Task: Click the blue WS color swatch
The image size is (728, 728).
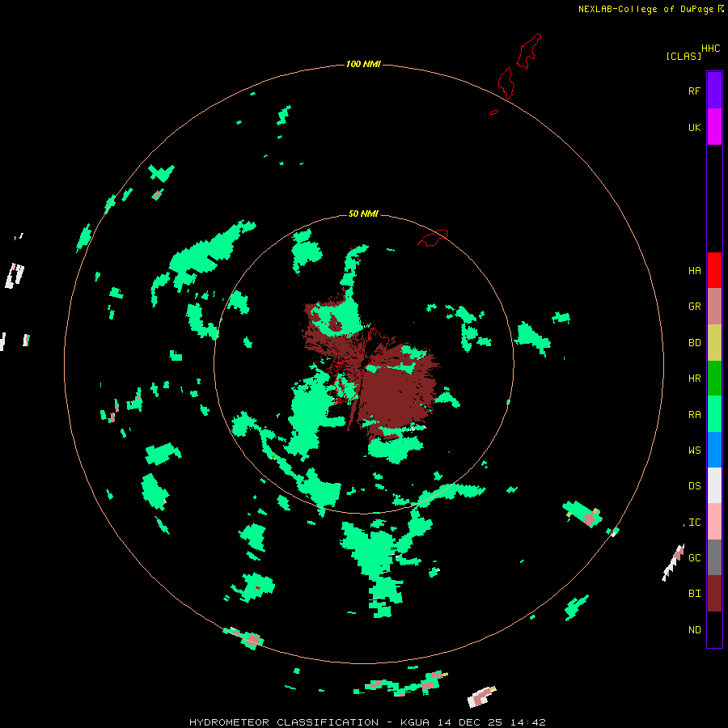Action: tap(714, 450)
